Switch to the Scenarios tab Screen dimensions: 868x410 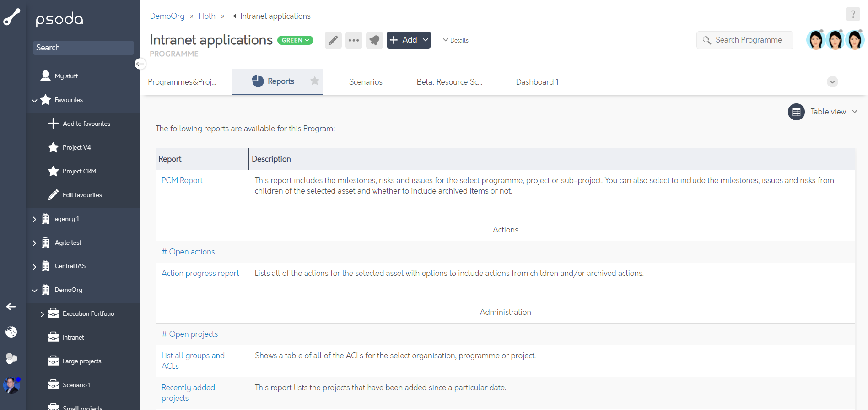[366, 81]
